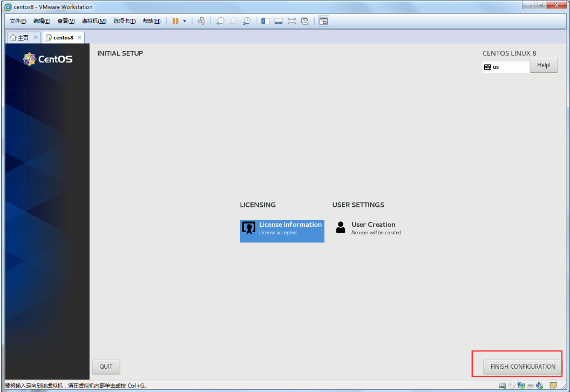Open the snapshot manager icon
570x392 pixels.
point(247,21)
